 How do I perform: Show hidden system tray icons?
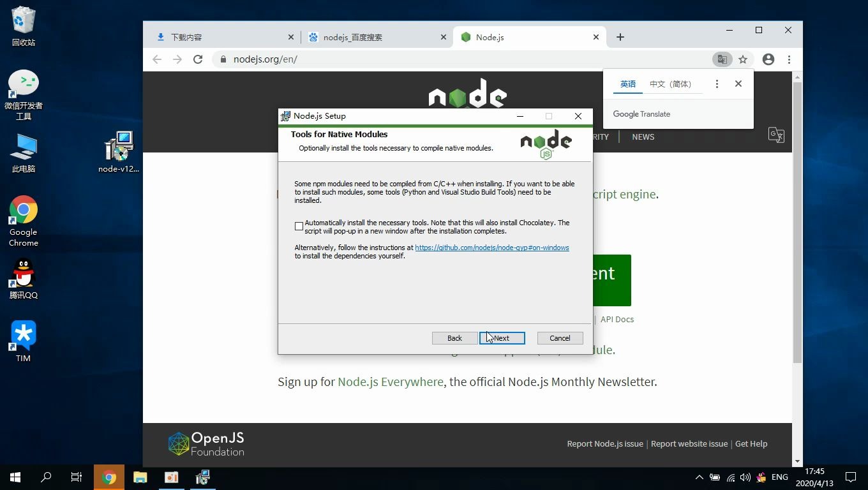[699, 477]
